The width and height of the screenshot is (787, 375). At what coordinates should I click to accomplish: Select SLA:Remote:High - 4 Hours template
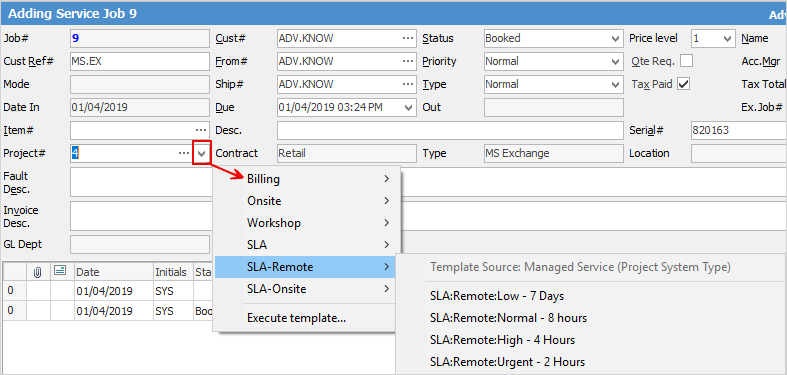[x=502, y=340]
